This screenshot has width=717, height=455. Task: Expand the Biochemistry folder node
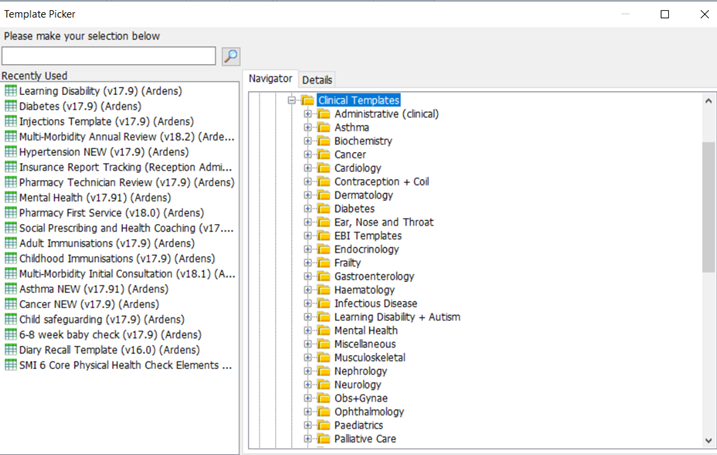click(x=308, y=141)
